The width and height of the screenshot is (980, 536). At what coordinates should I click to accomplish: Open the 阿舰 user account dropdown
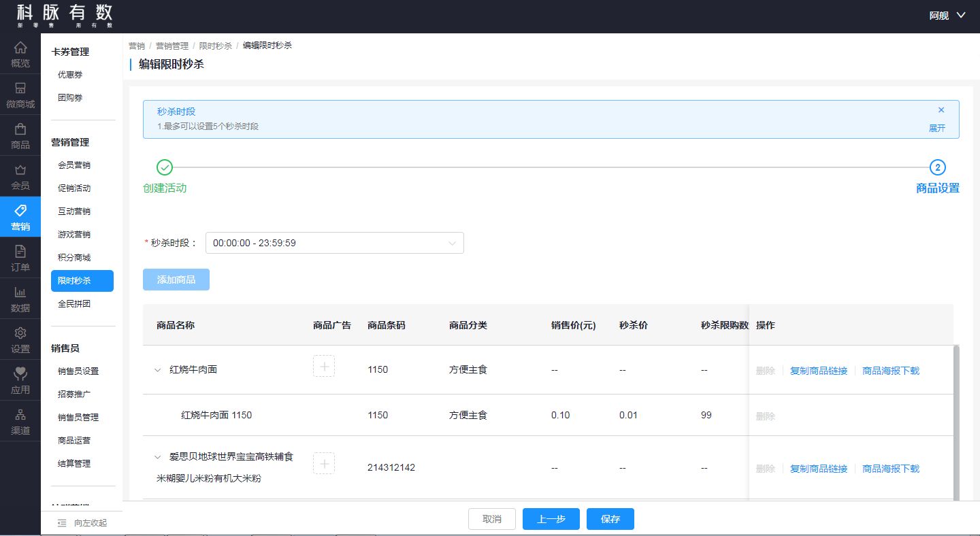948,16
